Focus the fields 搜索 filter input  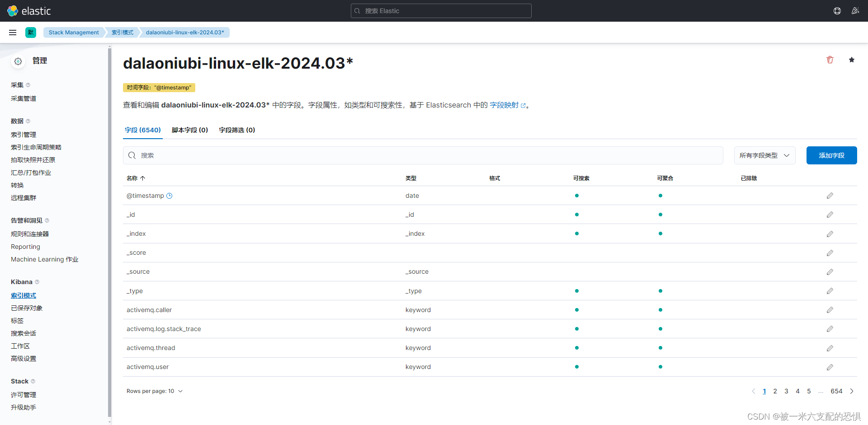[x=423, y=155]
